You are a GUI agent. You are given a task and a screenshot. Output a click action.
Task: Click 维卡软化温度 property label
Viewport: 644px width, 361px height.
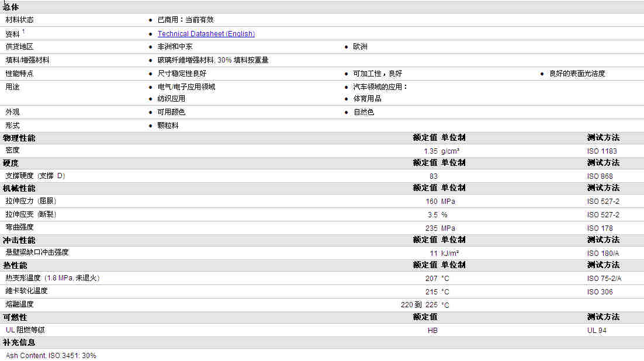point(26,291)
